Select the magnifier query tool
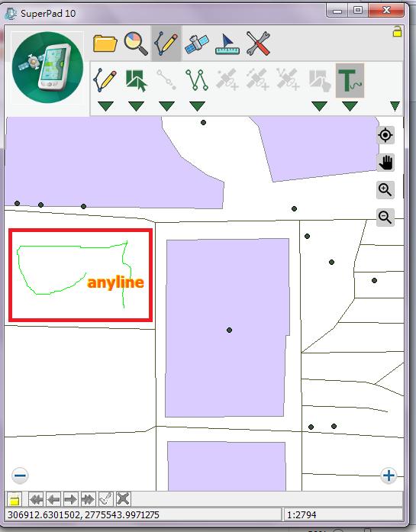The height and width of the screenshot is (532, 416). (x=135, y=43)
